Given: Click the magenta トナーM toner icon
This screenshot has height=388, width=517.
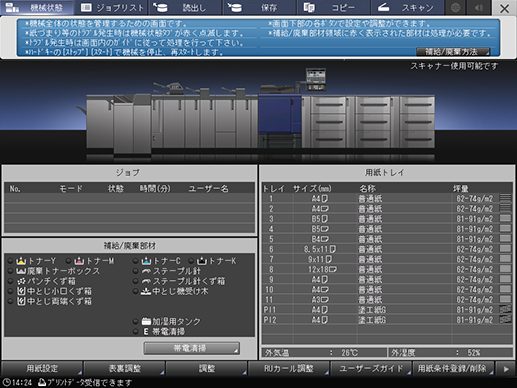Looking at the screenshot, I should click(79, 261).
